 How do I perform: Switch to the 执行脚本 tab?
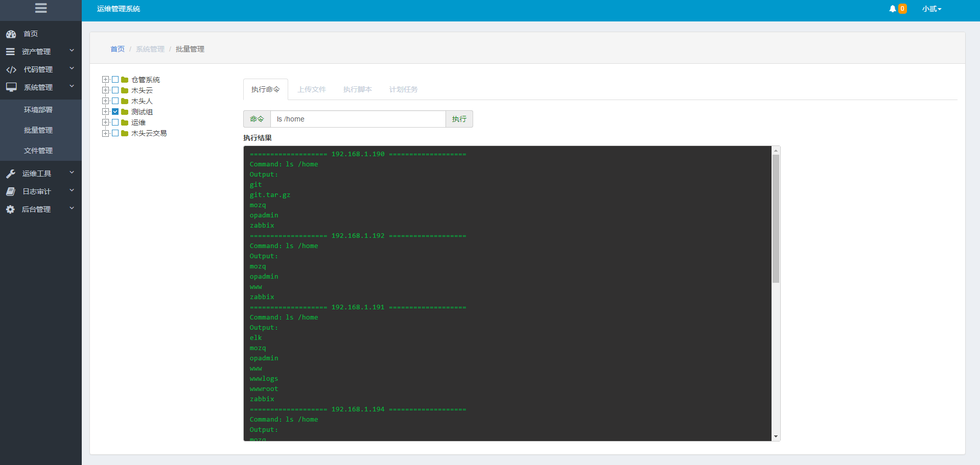(x=358, y=89)
